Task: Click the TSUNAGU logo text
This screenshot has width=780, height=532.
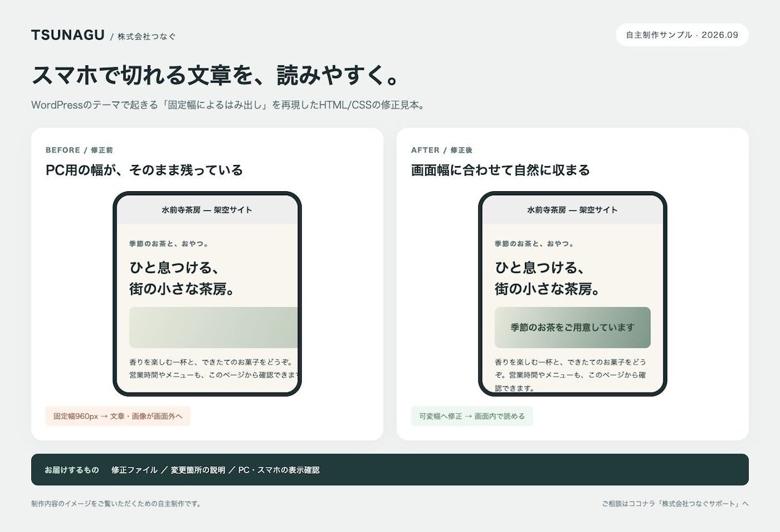Action: tap(68, 35)
